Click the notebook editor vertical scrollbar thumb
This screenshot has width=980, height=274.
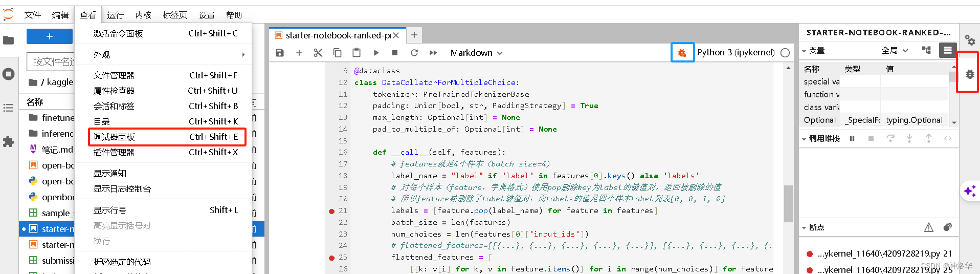pos(788,204)
